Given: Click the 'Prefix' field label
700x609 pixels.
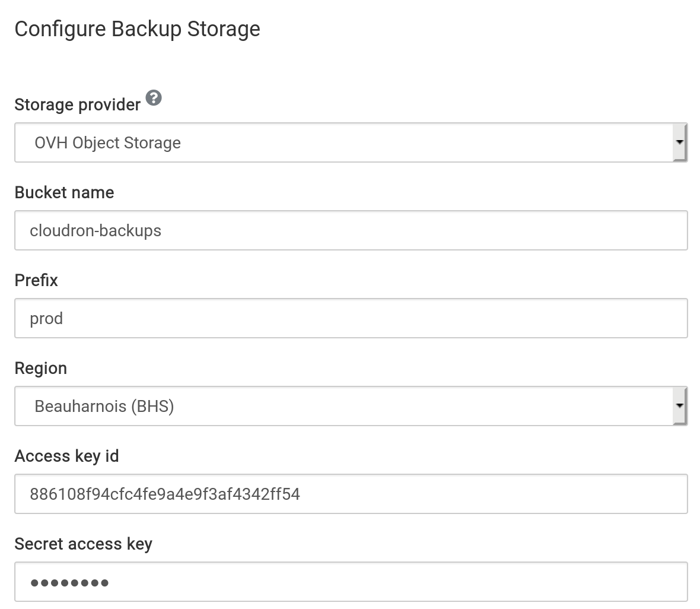Looking at the screenshot, I should pyautogui.click(x=36, y=280).
